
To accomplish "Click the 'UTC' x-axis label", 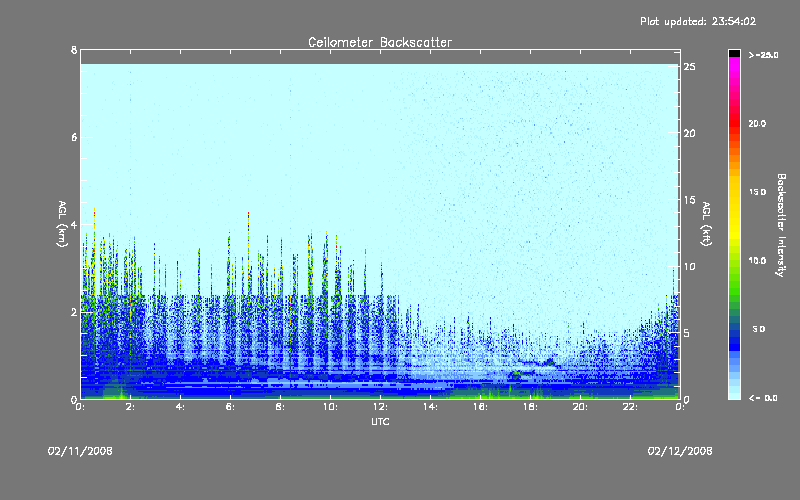I will 380,422.
